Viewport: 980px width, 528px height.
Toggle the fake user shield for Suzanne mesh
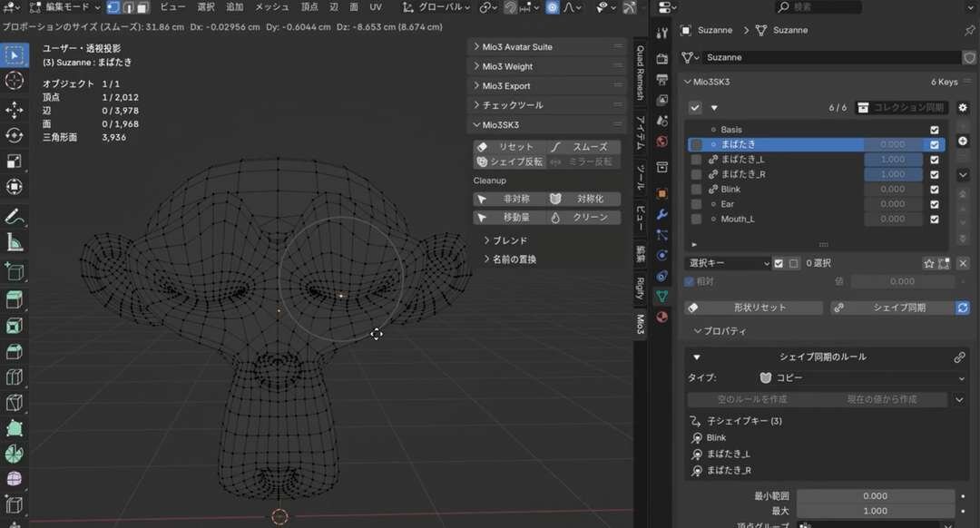click(969, 57)
